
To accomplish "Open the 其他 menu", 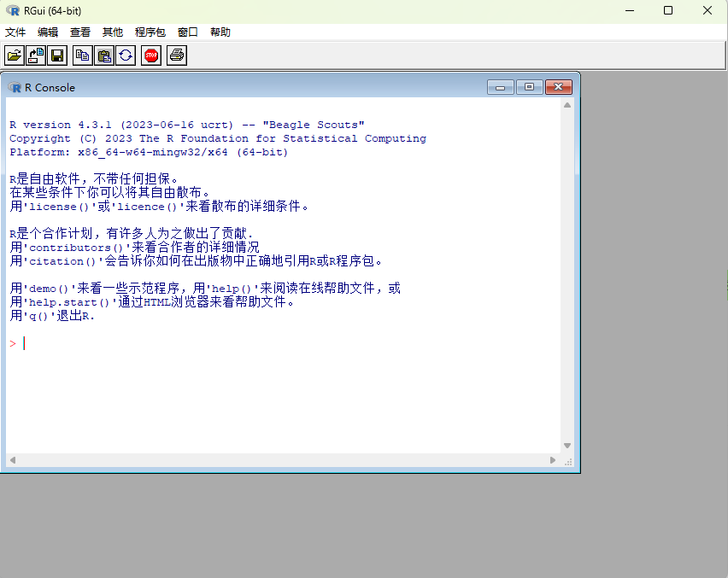I will (x=112, y=32).
